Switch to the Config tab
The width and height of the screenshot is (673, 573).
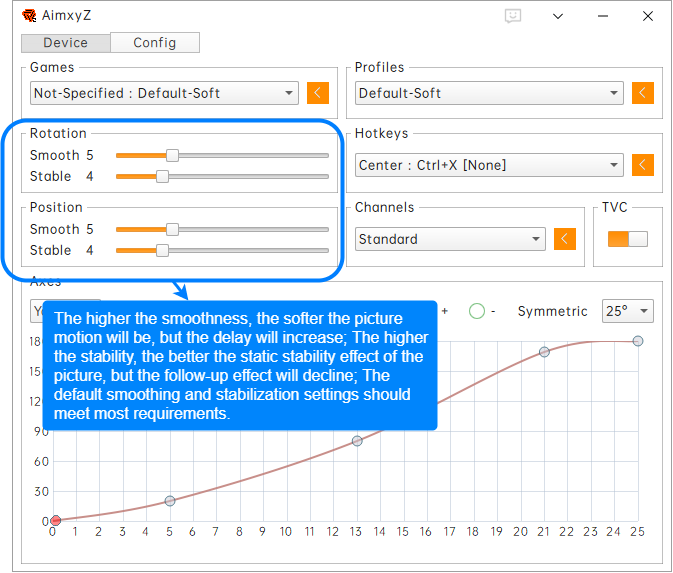(x=154, y=42)
